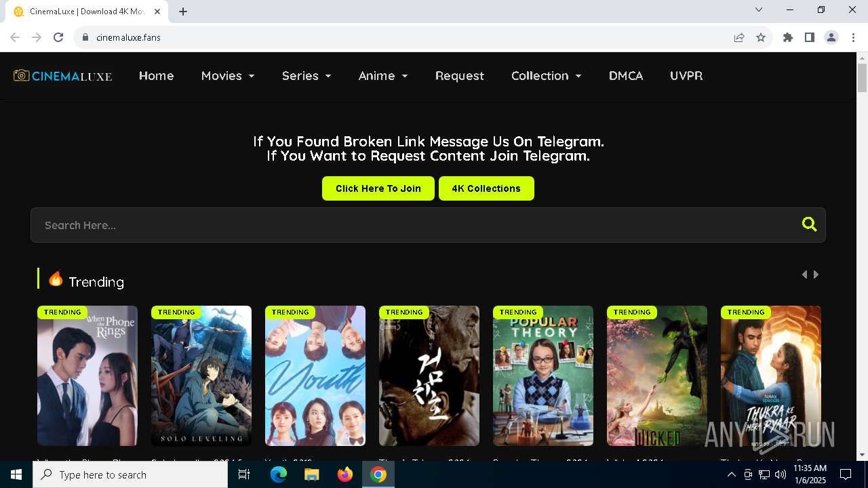Click the page vertical scrollbar thumb
Screen dimensions: 868x488
coord(862,78)
